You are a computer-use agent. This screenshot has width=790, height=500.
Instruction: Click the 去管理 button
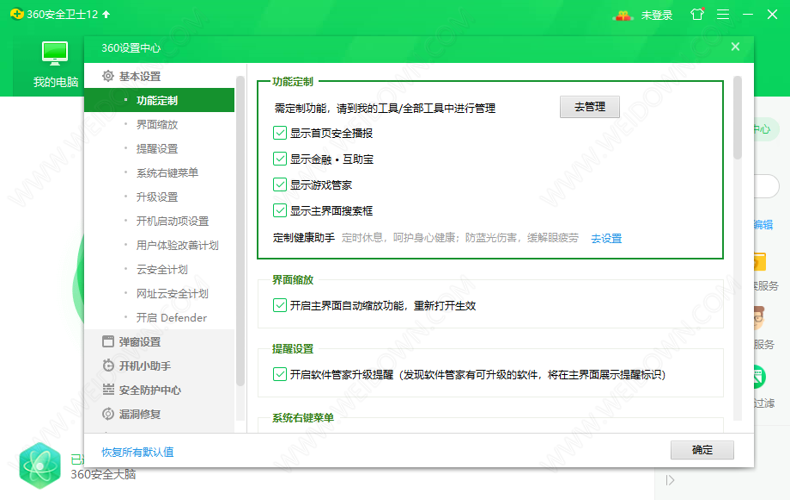click(x=589, y=107)
